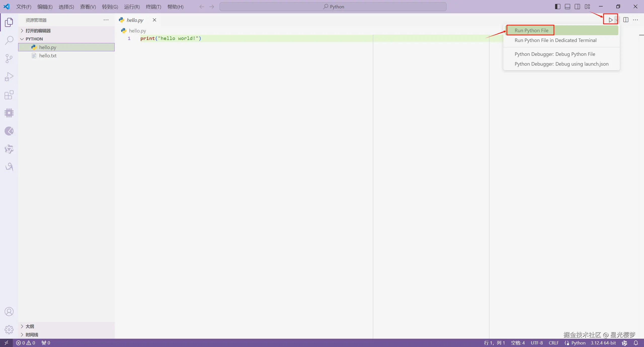This screenshot has height=347, width=644.
Task: Click the Split Editor Right icon
Action: click(626, 20)
